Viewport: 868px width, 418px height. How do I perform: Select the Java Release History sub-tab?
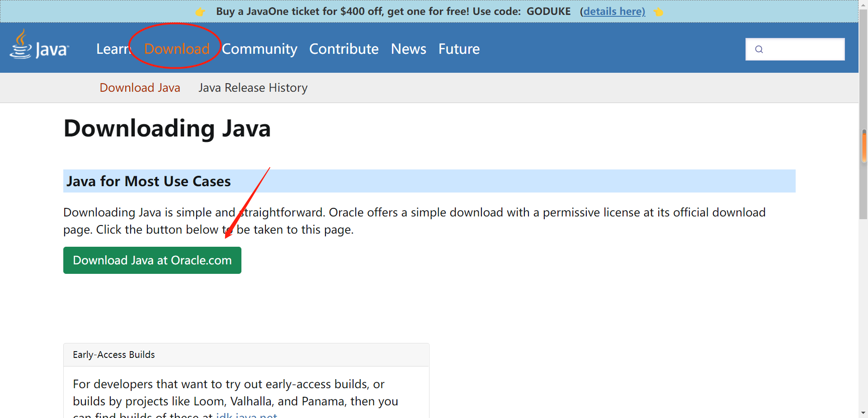253,88
